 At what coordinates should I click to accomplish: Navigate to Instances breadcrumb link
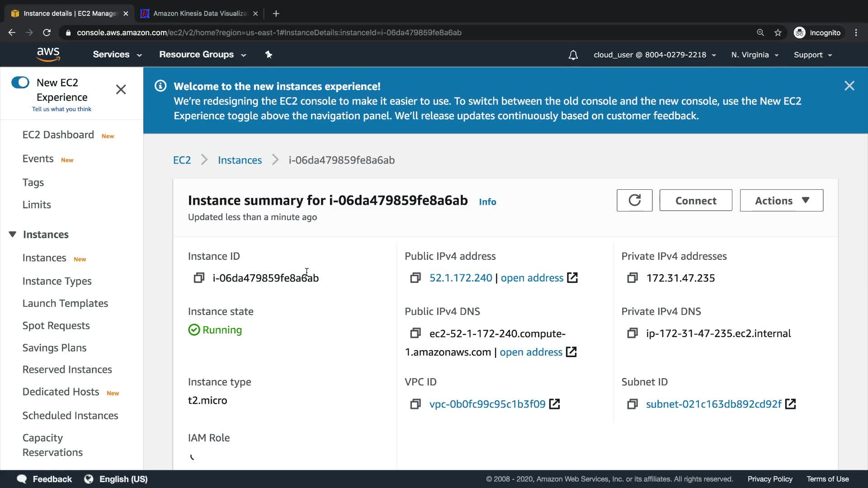[x=240, y=160]
